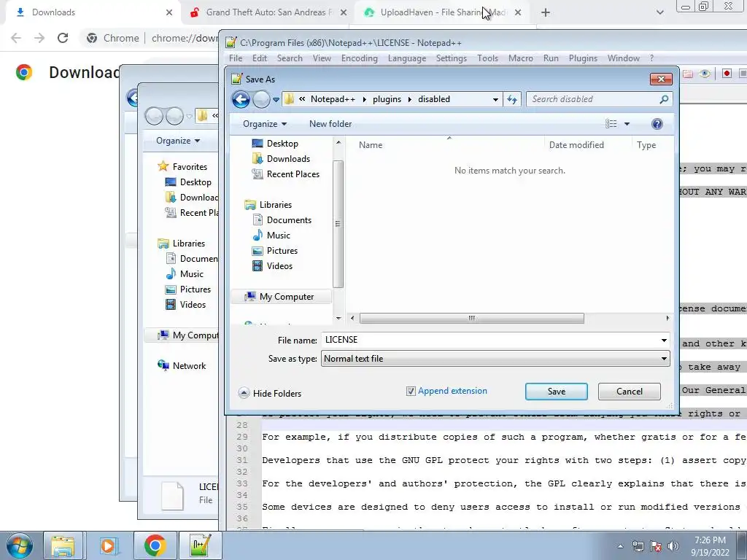Open the Notepad++ Language menu
This screenshot has width=747, height=560.
pos(407,58)
